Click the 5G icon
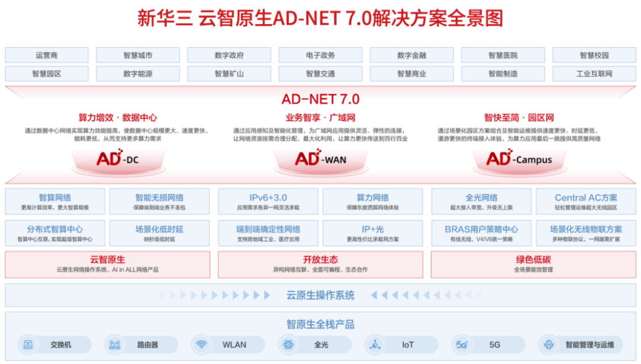 coord(461,344)
